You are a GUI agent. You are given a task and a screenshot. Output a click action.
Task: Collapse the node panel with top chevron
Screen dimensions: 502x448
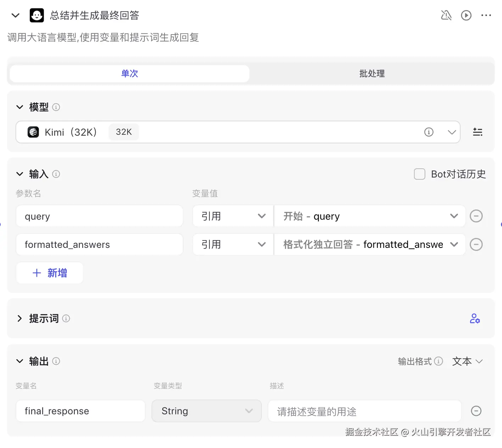[16, 15]
